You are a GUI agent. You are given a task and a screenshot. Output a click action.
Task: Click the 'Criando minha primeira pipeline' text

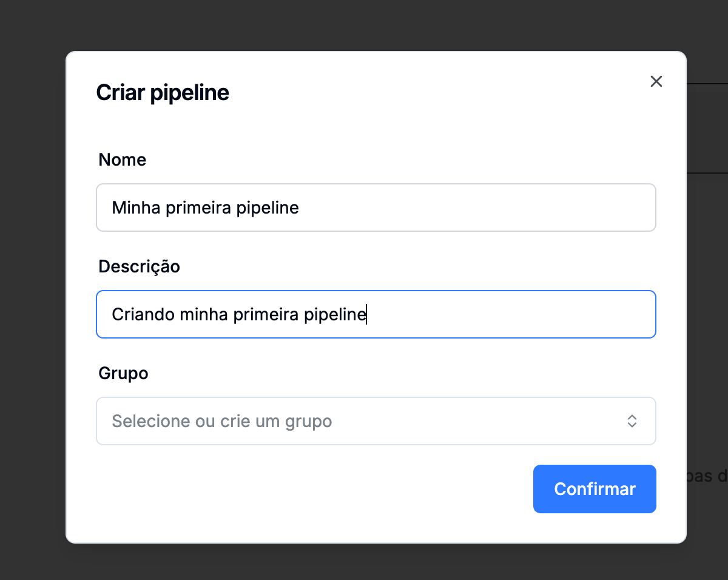click(x=239, y=315)
